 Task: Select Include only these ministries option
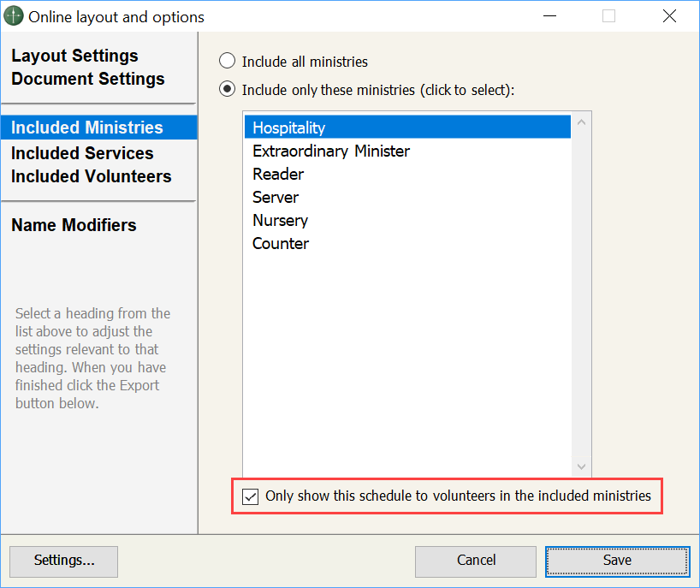[x=228, y=89]
